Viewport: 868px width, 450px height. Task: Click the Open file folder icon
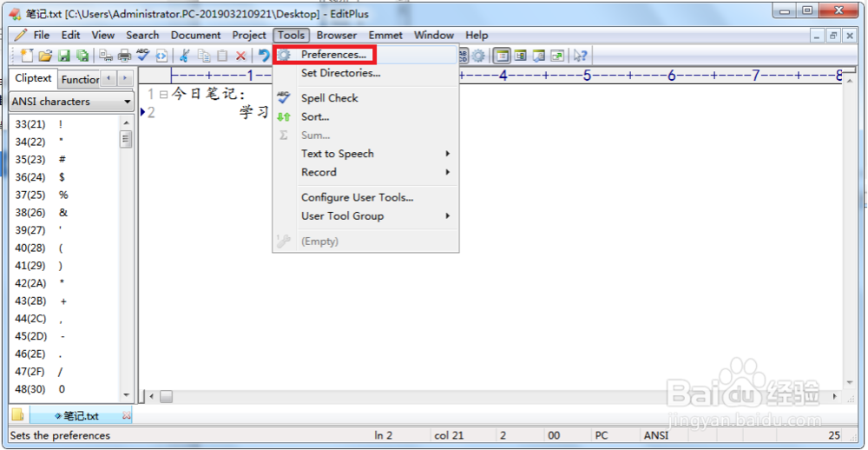tap(45, 56)
